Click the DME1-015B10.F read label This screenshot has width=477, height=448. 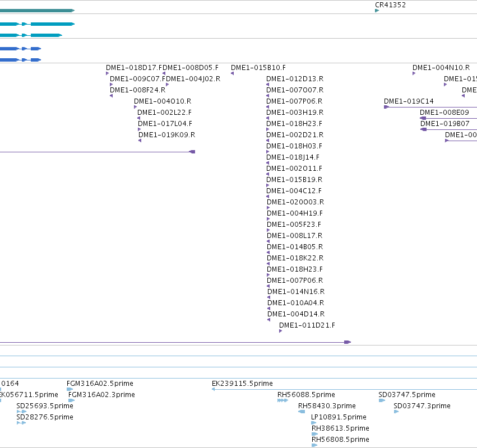(258, 67)
